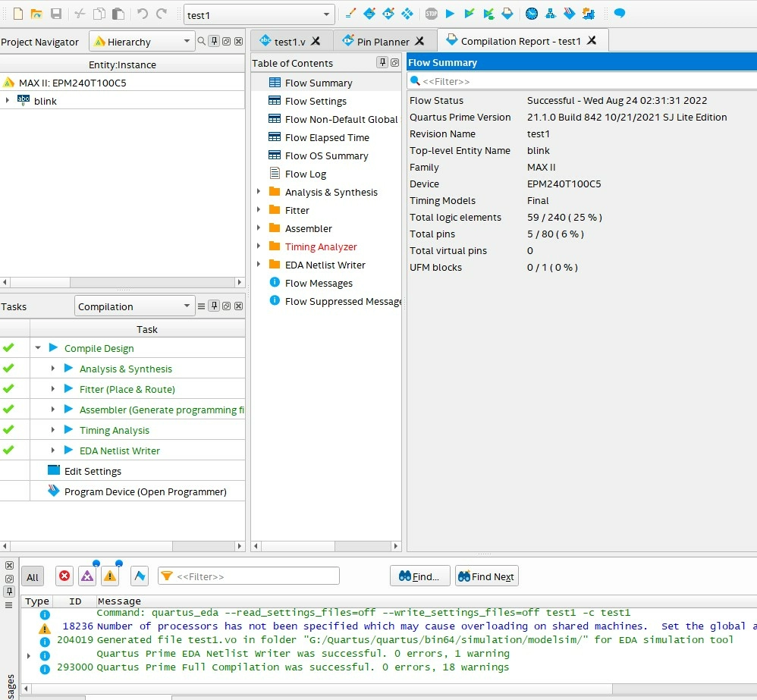Open Flow Settings report
This screenshot has width=757, height=700.
coord(316,101)
